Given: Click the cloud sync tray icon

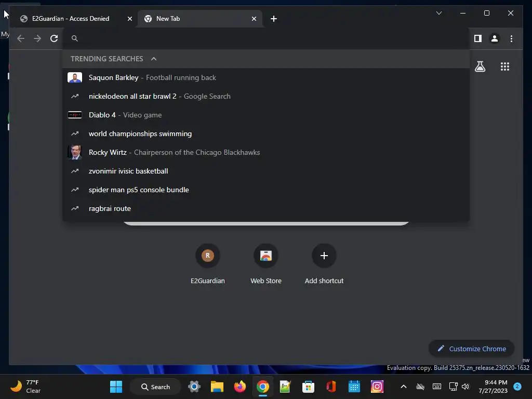Looking at the screenshot, I should pos(420,387).
